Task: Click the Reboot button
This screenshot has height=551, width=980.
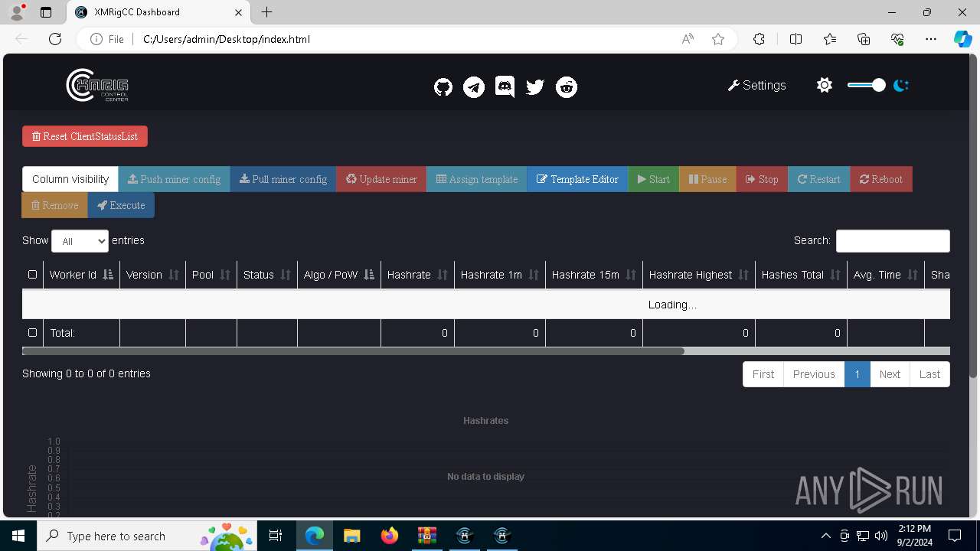Action: point(881,179)
